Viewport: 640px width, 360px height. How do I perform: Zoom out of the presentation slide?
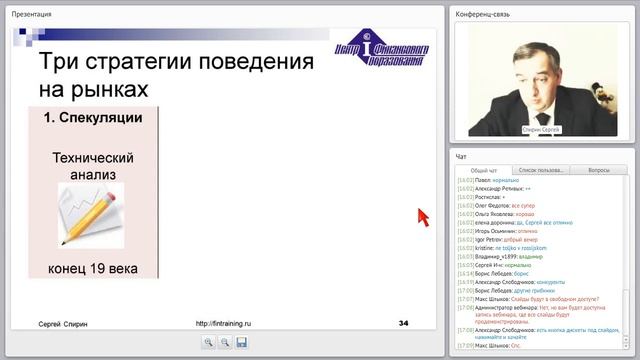[225, 342]
